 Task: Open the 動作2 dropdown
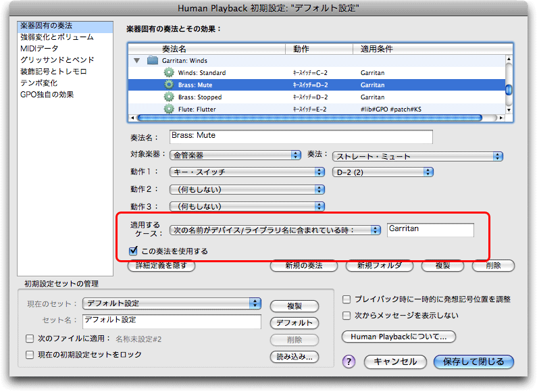247,189
